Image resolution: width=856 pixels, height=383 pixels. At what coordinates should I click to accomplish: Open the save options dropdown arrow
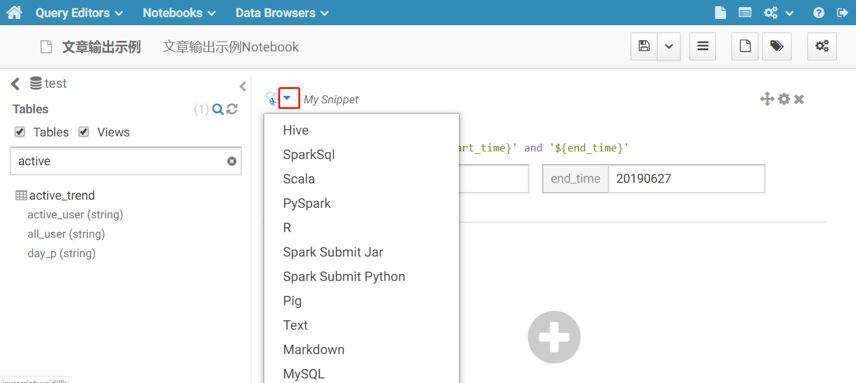(669, 46)
